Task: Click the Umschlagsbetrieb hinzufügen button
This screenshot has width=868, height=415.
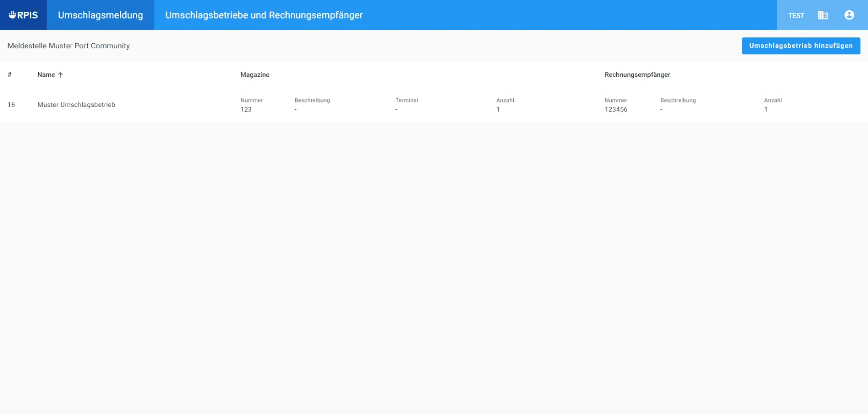Action: tap(801, 46)
